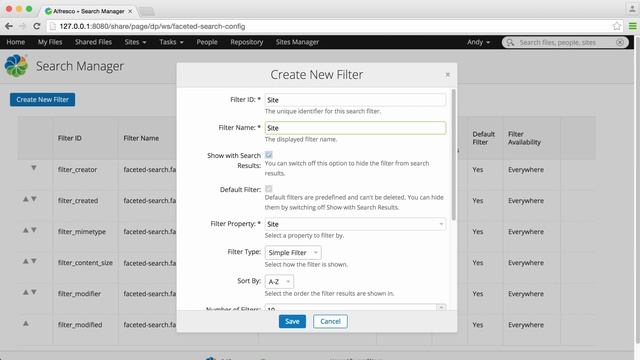Click the dialog vertical scrollbar
This screenshot has height=360, width=640.
point(453,155)
